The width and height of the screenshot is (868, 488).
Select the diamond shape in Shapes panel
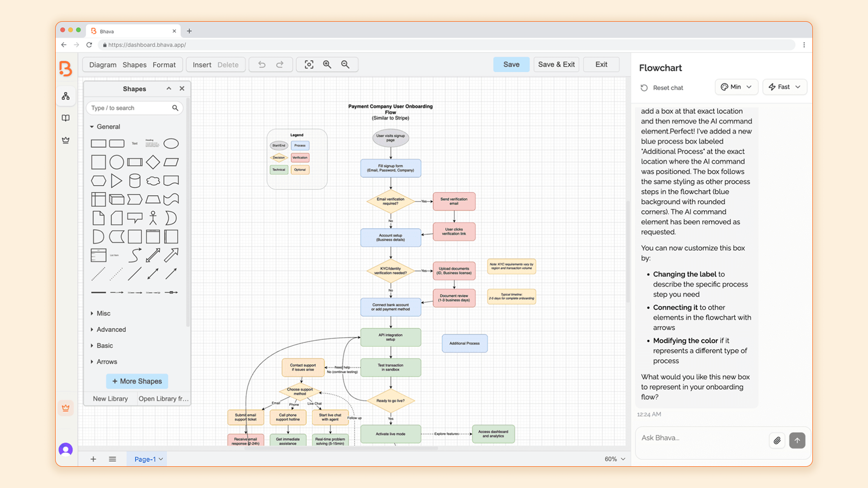pos(153,162)
